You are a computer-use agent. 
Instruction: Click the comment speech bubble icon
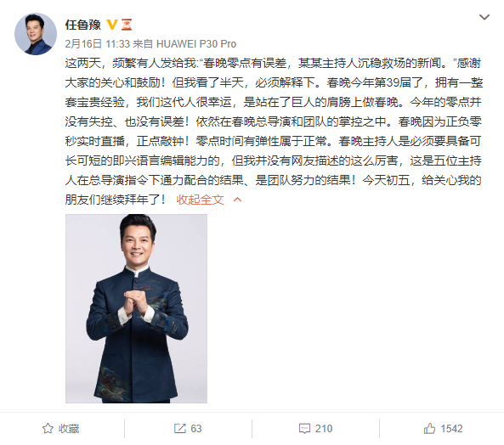point(304,428)
